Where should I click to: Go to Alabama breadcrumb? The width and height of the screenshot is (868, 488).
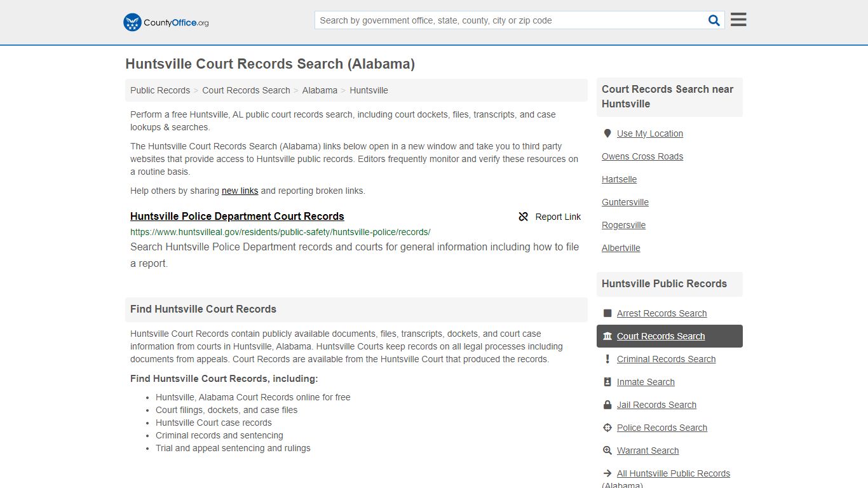(320, 90)
